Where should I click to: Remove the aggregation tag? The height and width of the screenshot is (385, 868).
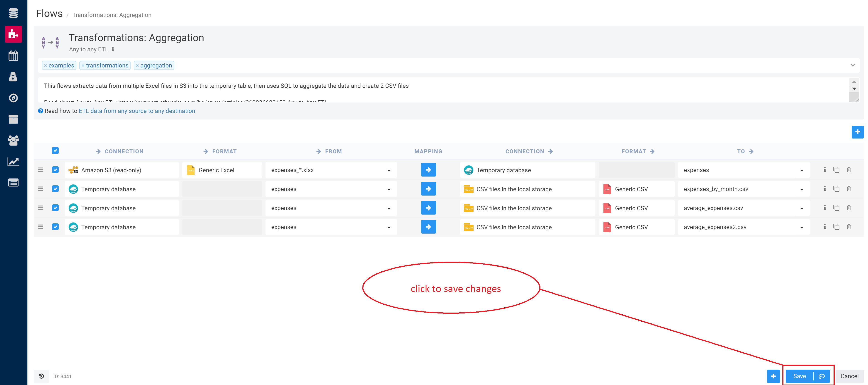tap(137, 65)
